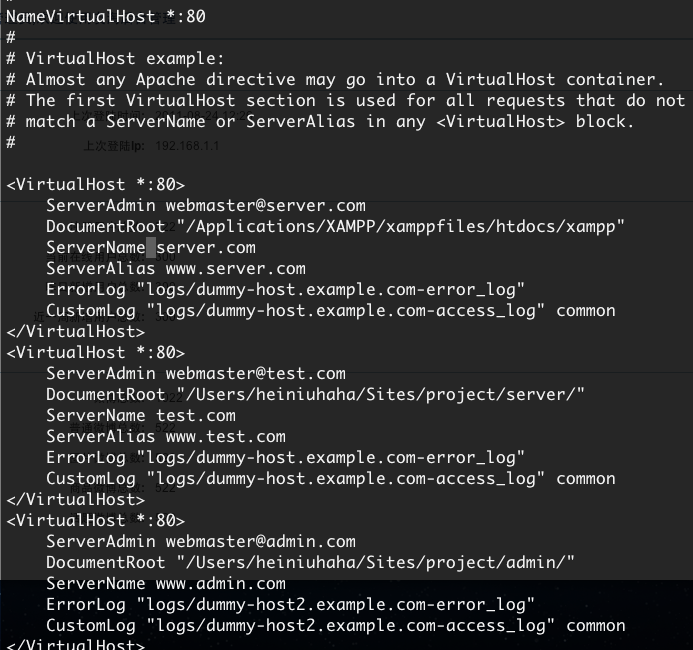Click the faint 192.168.1.1 background text
693x650 pixels.
pos(187,146)
